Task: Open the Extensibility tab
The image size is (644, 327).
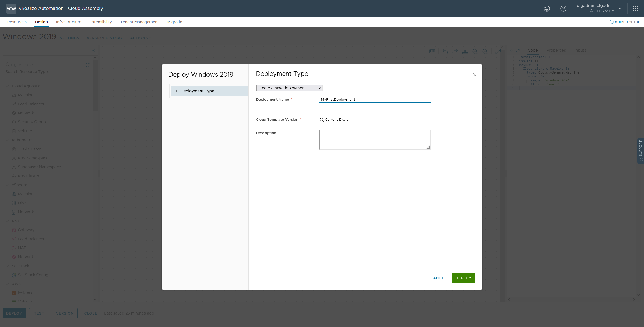Action: click(101, 22)
